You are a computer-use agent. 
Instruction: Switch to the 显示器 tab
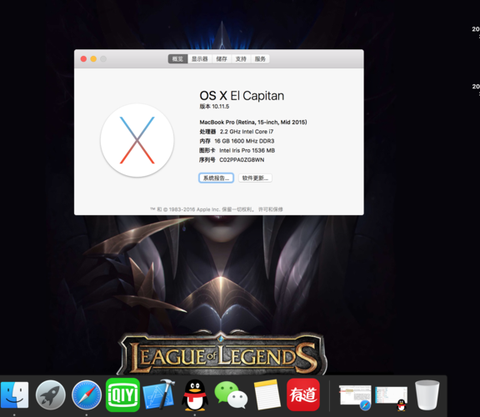point(200,59)
